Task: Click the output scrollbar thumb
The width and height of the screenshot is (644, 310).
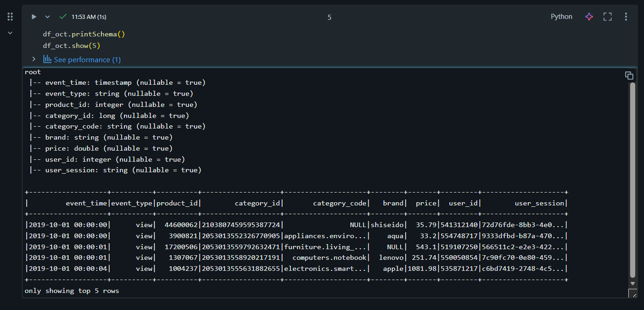Action: [632, 179]
